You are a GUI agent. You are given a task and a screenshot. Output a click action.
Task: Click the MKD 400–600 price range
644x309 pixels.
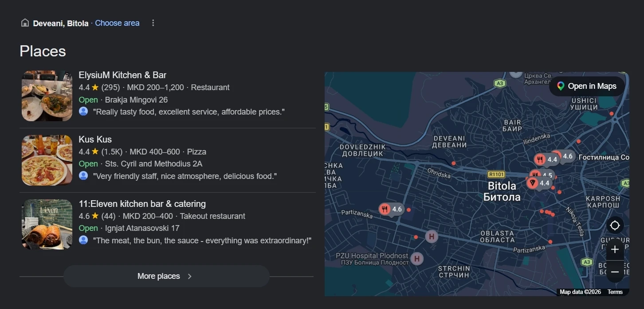click(155, 152)
